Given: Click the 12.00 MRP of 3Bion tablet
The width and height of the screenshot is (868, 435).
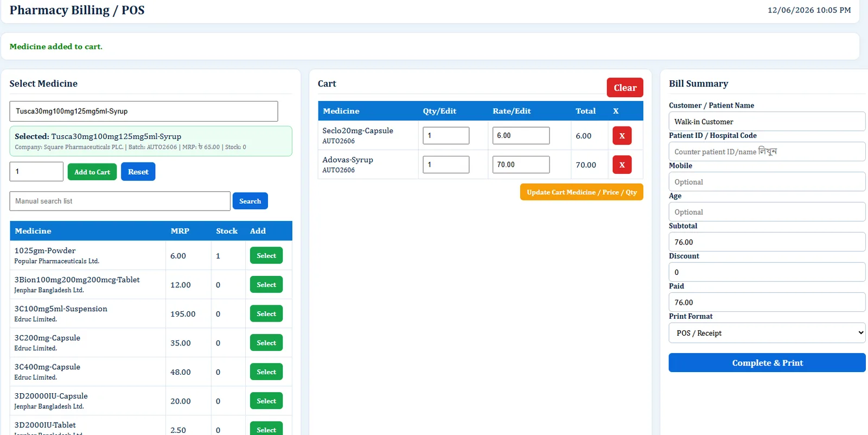Looking at the screenshot, I should (181, 285).
